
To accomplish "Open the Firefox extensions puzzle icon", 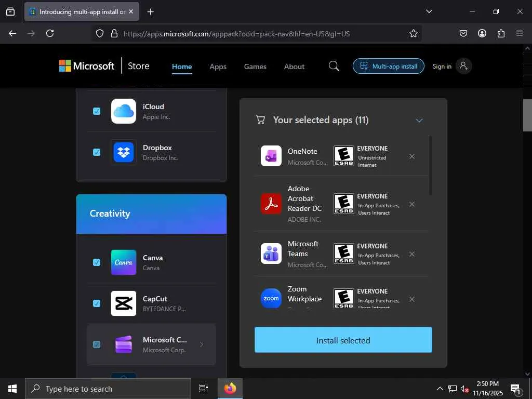I will (x=501, y=33).
